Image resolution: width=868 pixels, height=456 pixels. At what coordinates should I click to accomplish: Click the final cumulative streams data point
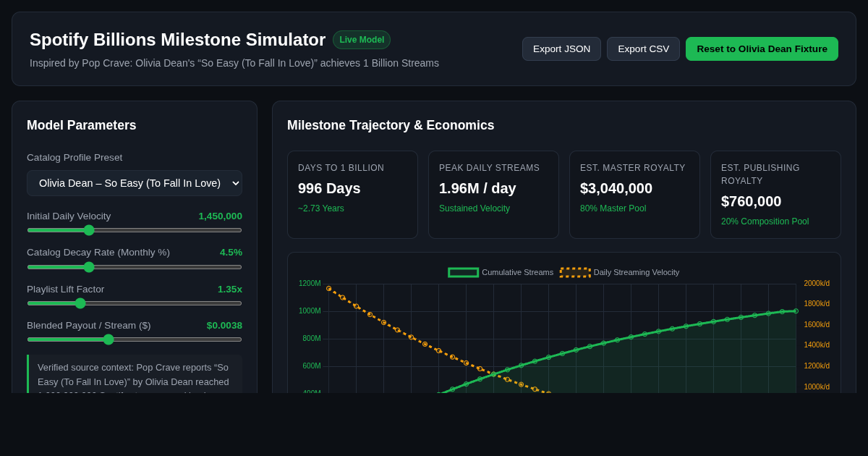click(796, 311)
